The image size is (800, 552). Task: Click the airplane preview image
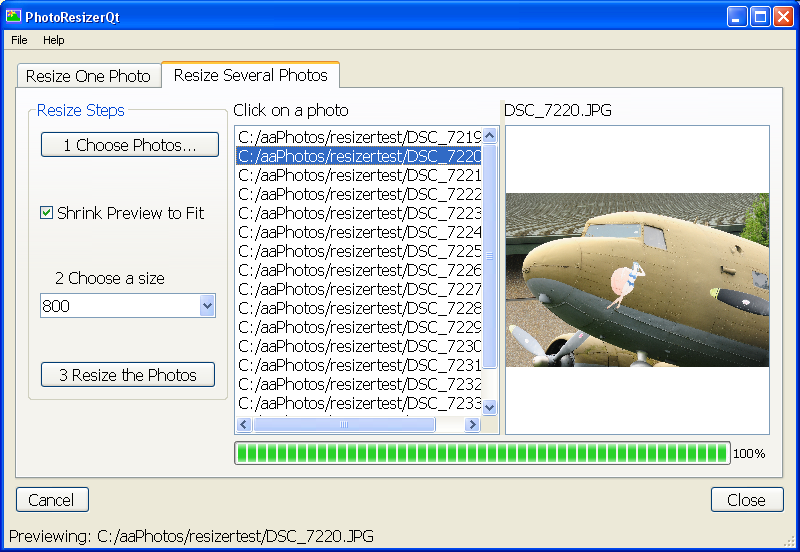(x=637, y=280)
